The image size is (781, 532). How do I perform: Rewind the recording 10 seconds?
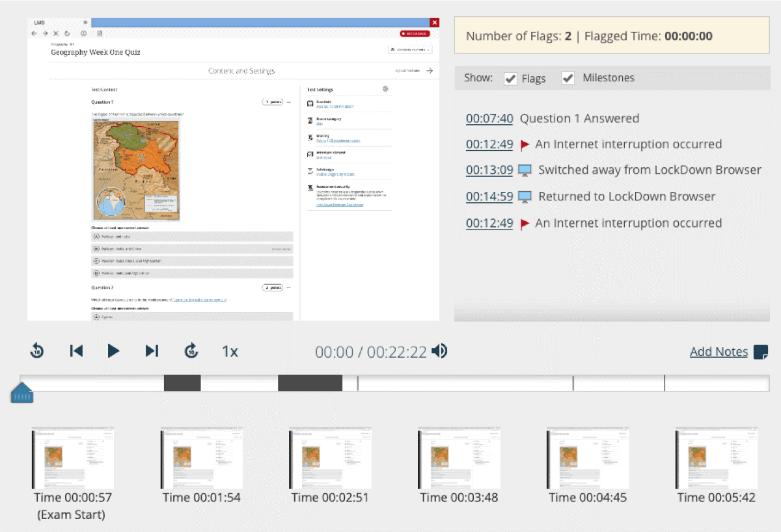(x=36, y=350)
